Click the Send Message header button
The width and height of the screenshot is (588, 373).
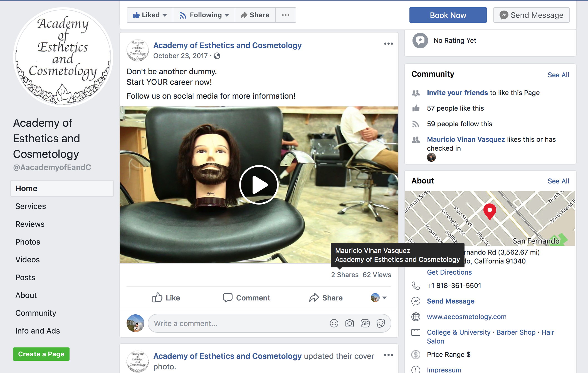tap(531, 15)
